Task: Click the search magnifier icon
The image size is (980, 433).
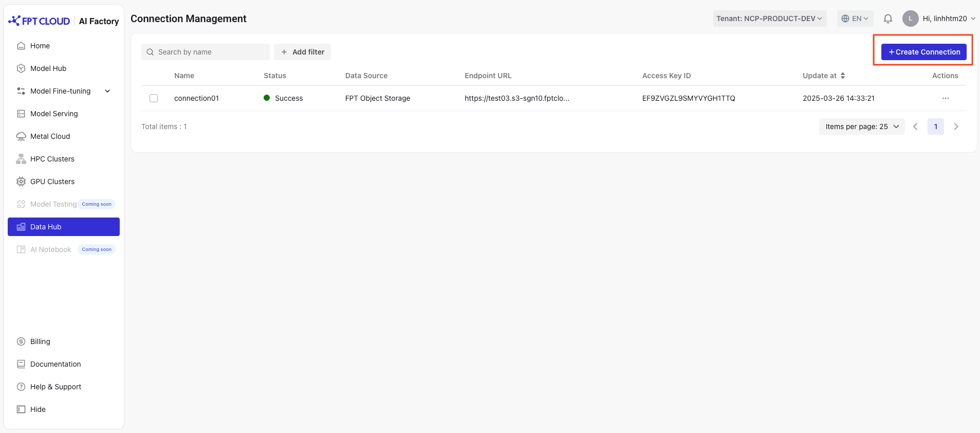Action: tap(150, 52)
